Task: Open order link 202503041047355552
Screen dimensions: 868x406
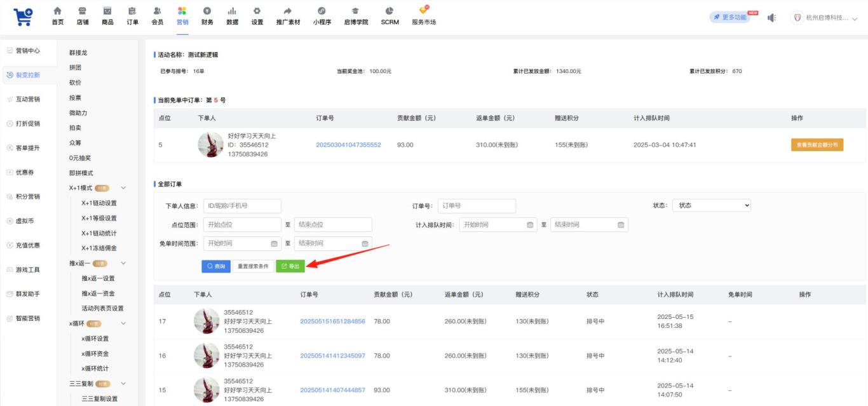Action: click(x=348, y=145)
